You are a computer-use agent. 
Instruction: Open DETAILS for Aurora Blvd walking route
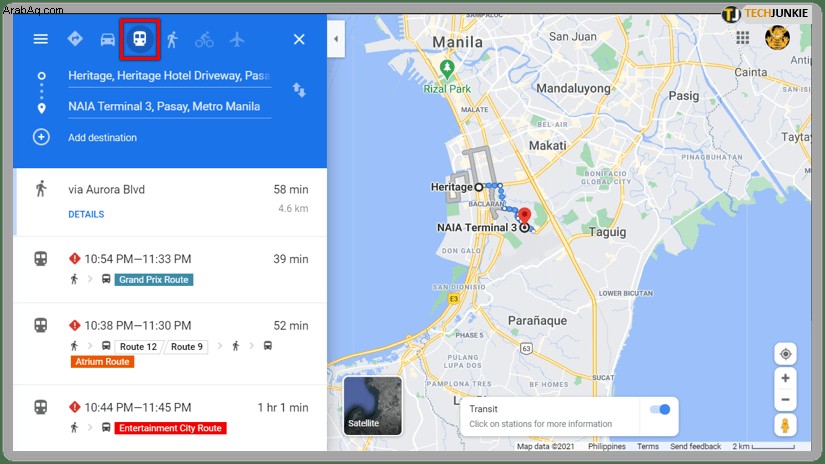[x=86, y=214]
